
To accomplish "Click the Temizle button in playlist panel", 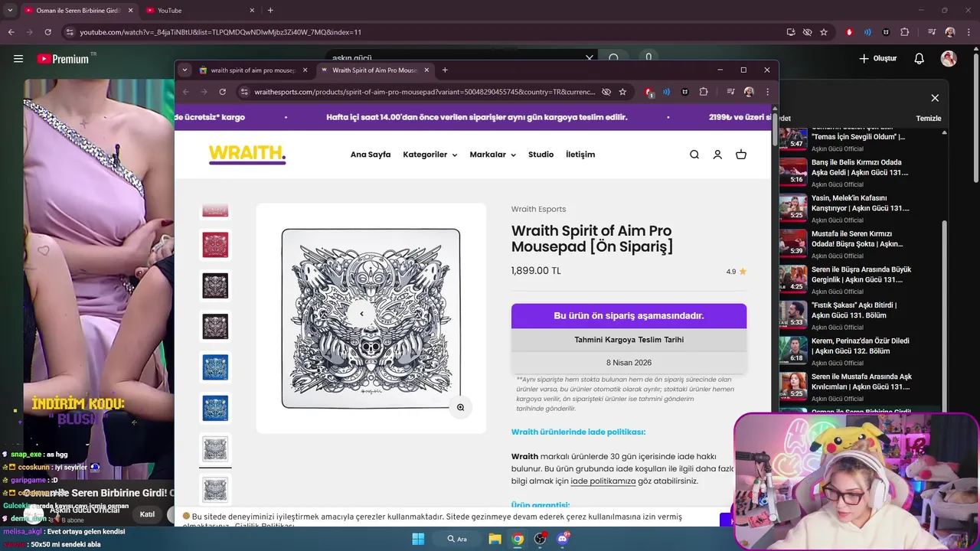I will [x=928, y=119].
